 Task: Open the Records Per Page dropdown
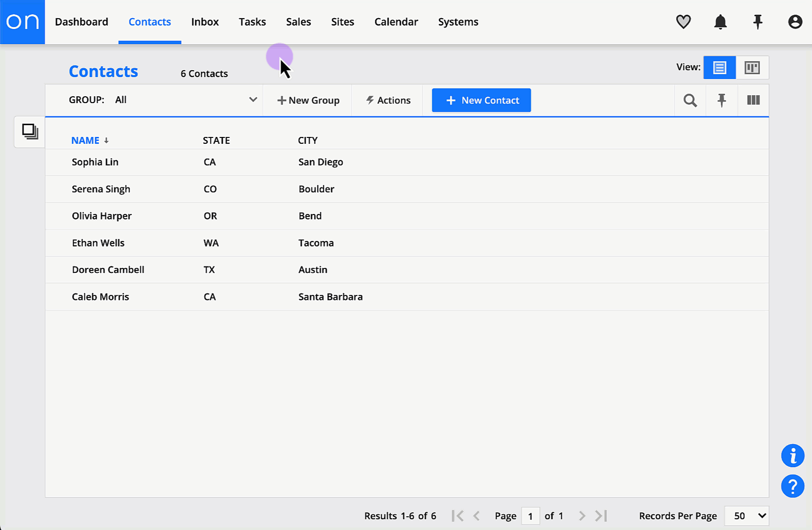click(x=746, y=516)
